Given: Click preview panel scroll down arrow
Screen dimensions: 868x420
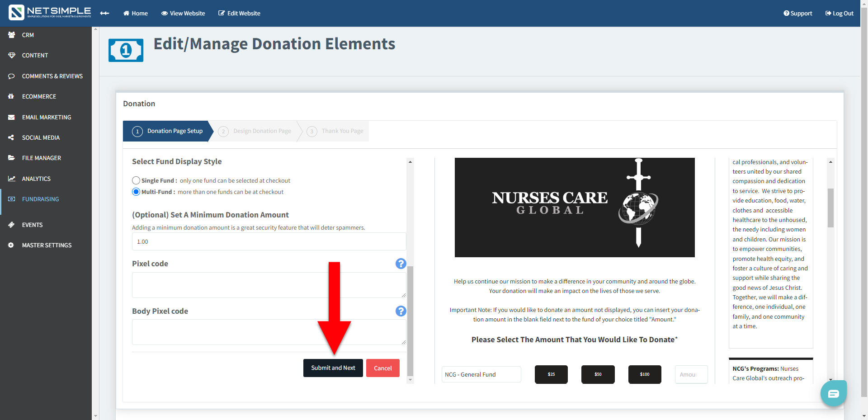Looking at the screenshot, I should [830, 380].
